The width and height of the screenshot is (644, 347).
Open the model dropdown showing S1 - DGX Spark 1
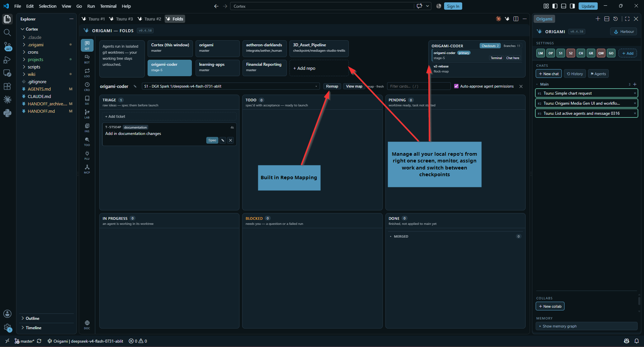coord(231,86)
